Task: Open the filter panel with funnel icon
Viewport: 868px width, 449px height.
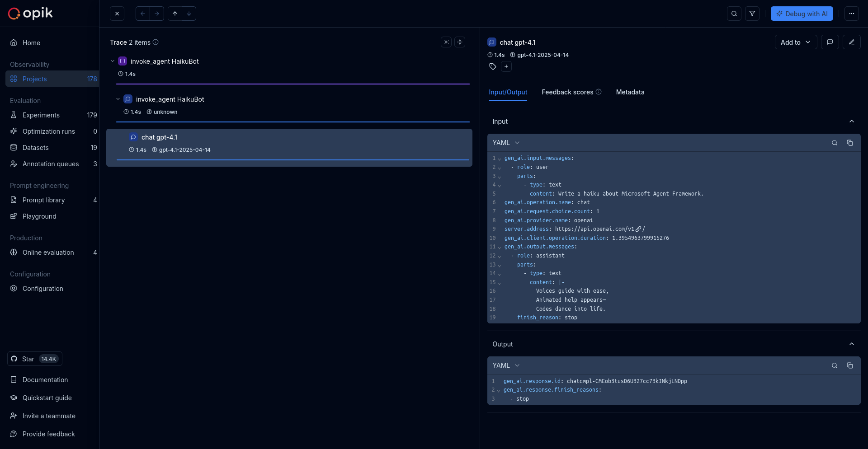Action: (x=753, y=14)
